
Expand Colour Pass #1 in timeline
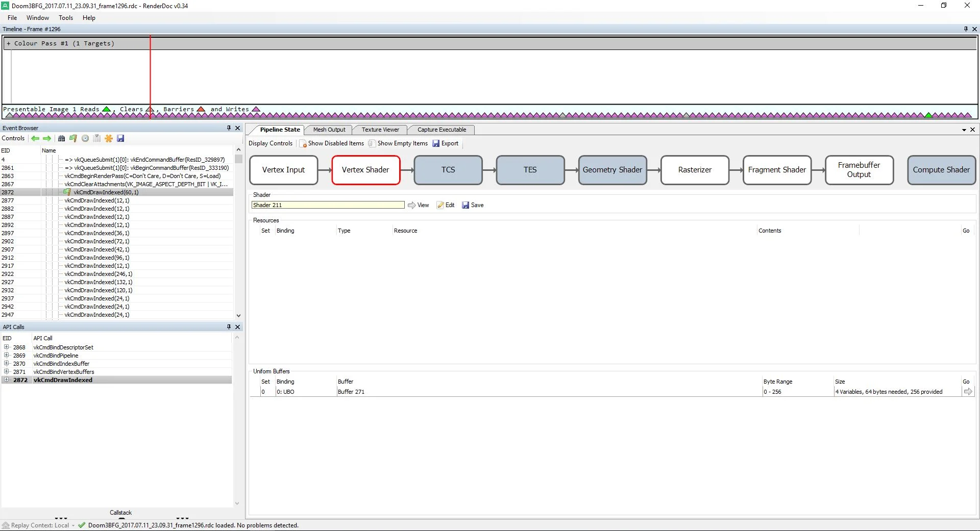[9, 43]
